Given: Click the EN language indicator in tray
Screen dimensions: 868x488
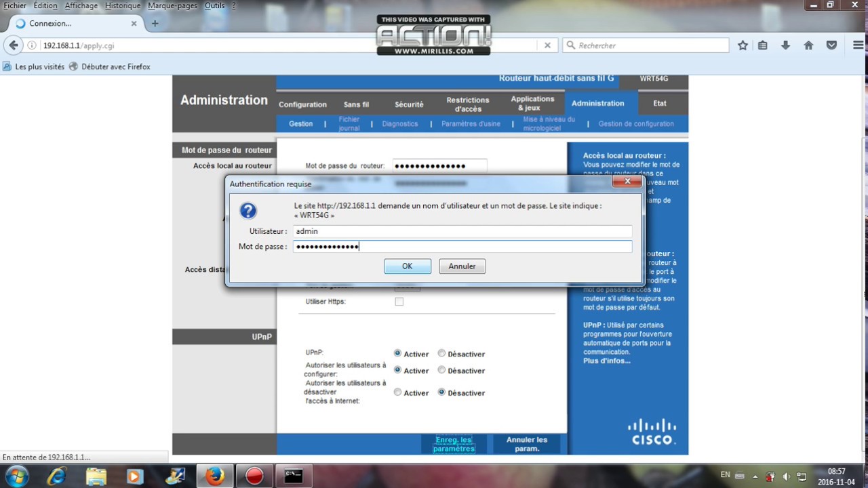Looking at the screenshot, I should click(725, 474).
